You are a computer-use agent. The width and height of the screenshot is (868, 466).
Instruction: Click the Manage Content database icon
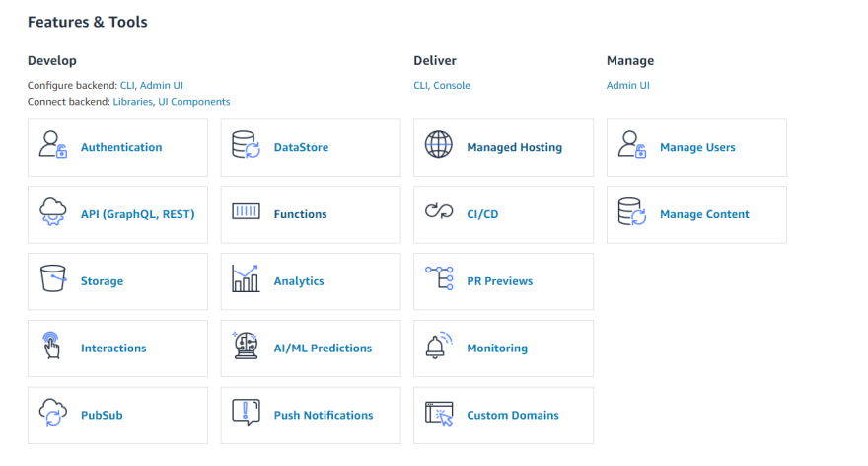click(x=631, y=211)
